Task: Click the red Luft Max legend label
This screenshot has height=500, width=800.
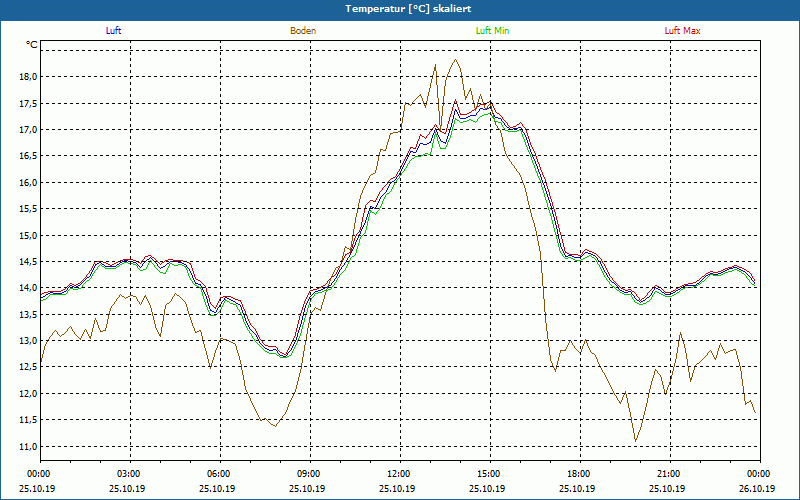Action: point(682,31)
